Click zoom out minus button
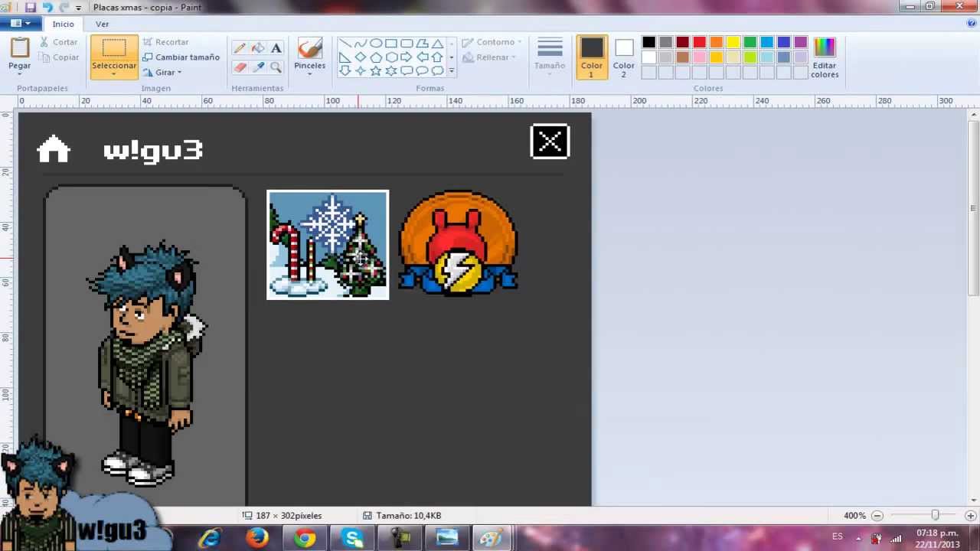The height and width of the screenshot is (551, 980). coord(877,516)
